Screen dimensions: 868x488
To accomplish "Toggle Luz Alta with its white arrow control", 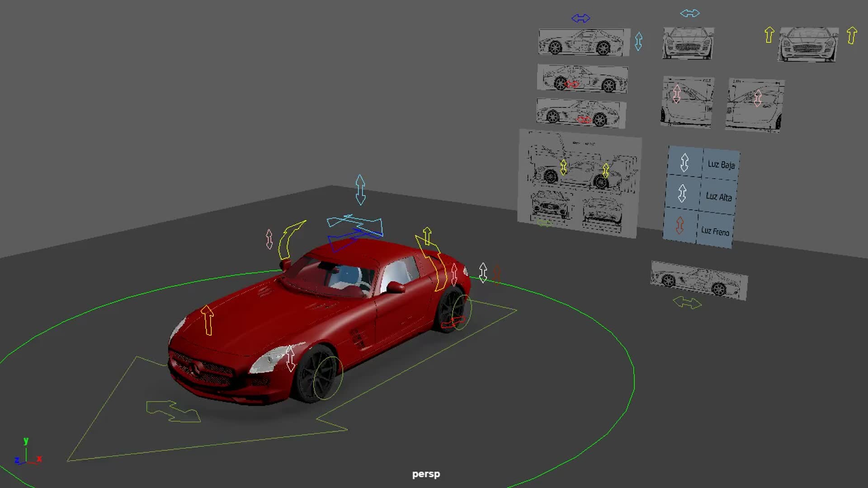I will pos(682,194).
